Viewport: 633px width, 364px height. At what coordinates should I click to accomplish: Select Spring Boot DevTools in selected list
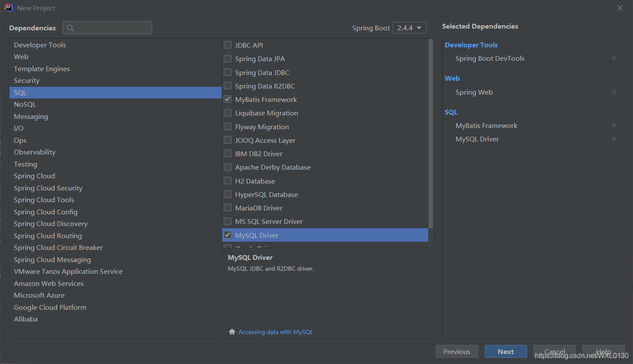pos(490,58)
